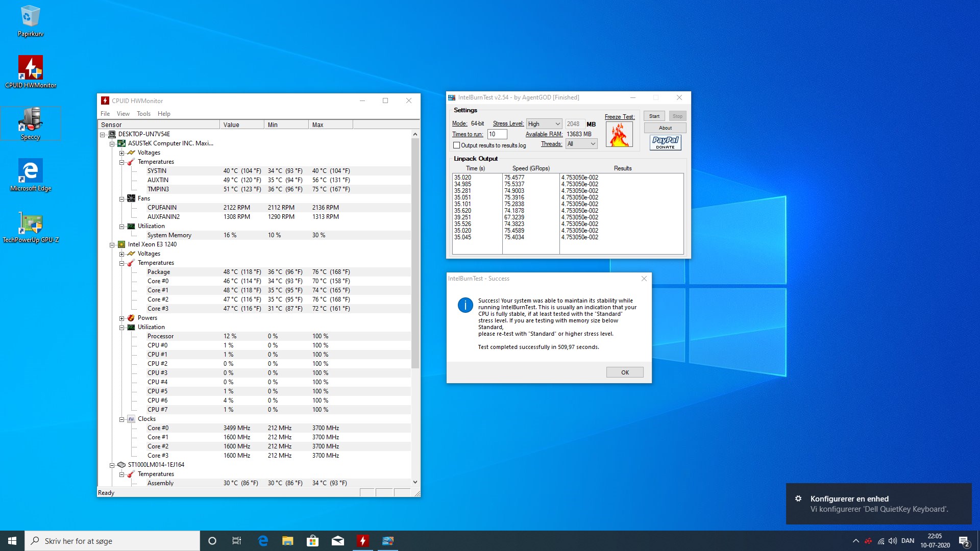Collapse the Clocks node
This screenshot has height=551, width=980.
pos(121,419)
